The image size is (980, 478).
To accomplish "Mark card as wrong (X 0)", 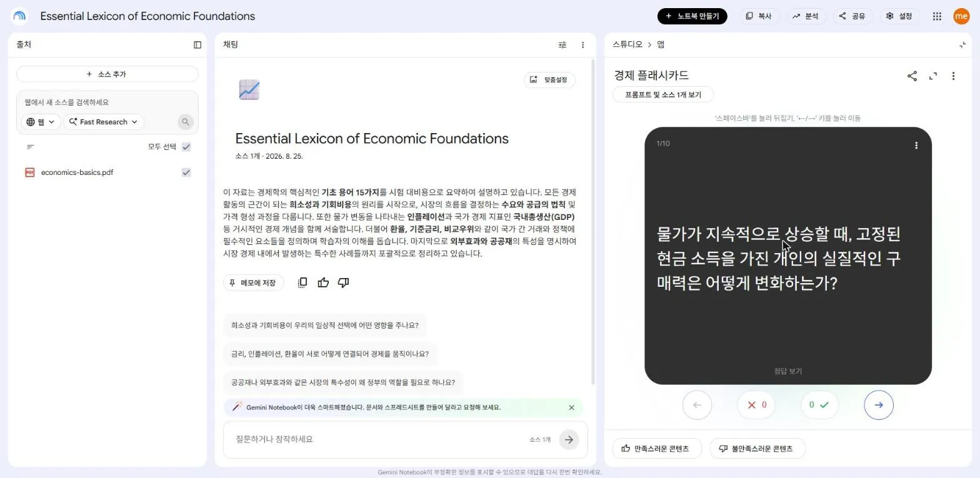I will click(756, 405).
